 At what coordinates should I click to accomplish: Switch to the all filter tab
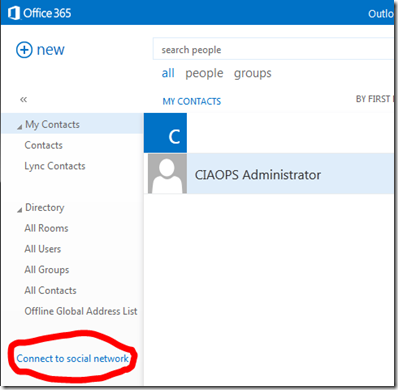(x=168, y=73)
